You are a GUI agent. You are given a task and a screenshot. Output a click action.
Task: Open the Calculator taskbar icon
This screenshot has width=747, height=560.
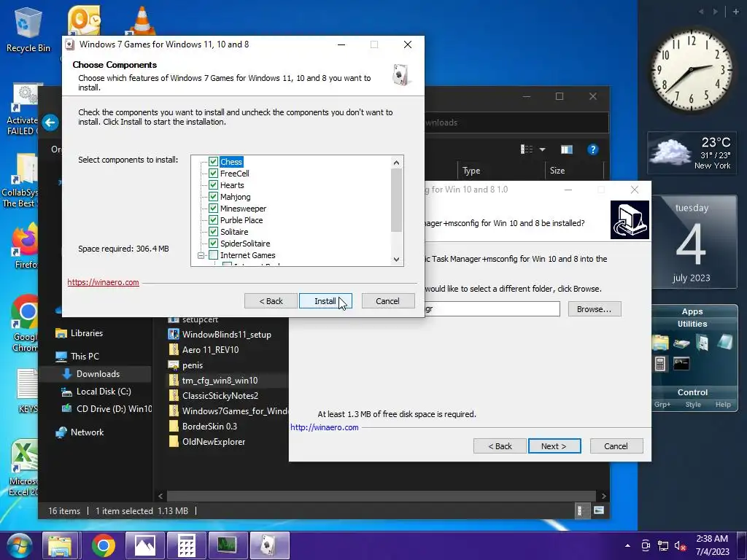click(186, 545)
